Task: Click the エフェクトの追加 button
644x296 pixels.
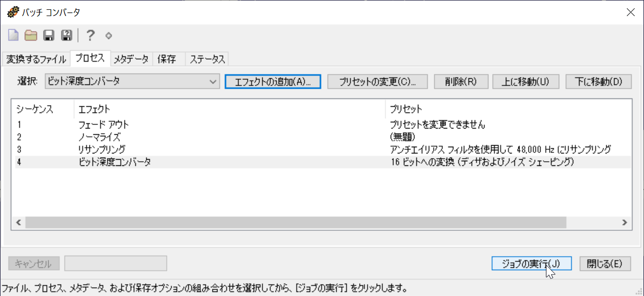Action: tap(273, 82)
